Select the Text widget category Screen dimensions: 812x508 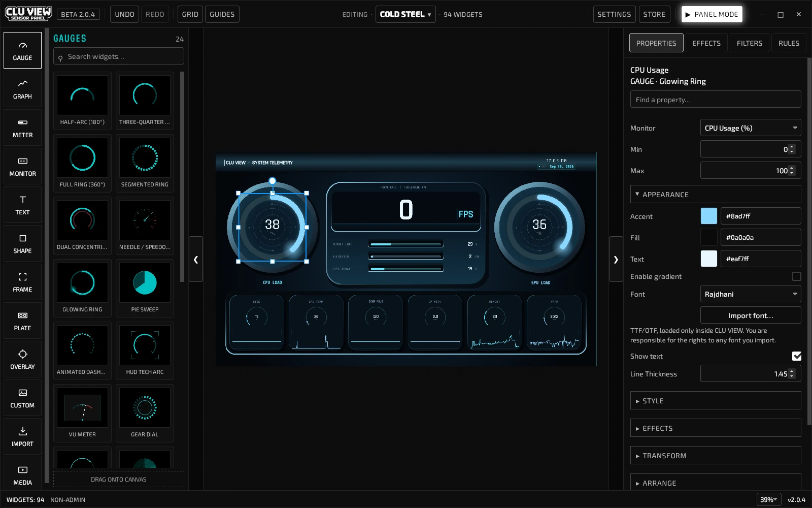point(22,205)
